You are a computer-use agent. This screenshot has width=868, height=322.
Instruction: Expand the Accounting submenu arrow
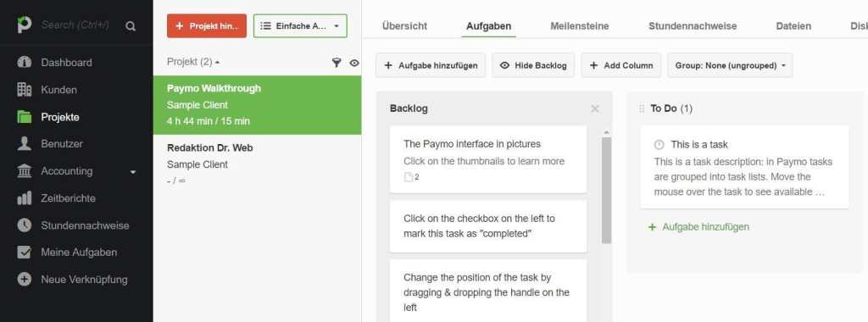click(133, 172)
